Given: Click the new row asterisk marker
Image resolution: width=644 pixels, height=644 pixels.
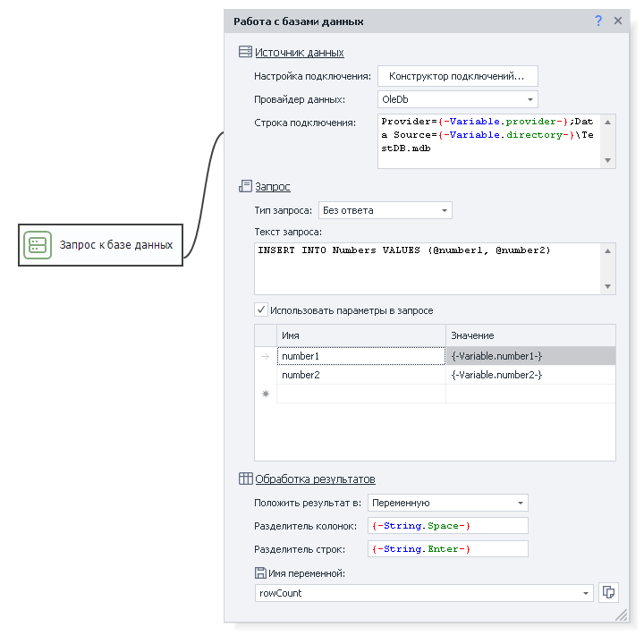Looking at the screenshot, I should pyautogui.click(x=265, y=394).
